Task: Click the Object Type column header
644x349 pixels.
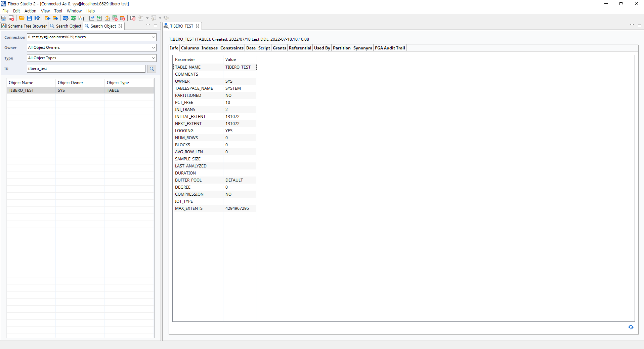Action: pos(129,83)
